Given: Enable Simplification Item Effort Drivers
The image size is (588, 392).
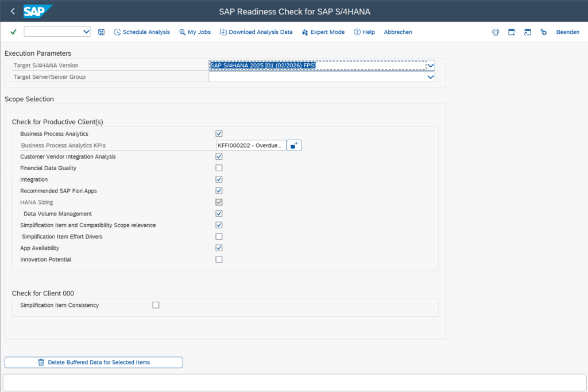Looking at the screenshot, I should (219, 237).
